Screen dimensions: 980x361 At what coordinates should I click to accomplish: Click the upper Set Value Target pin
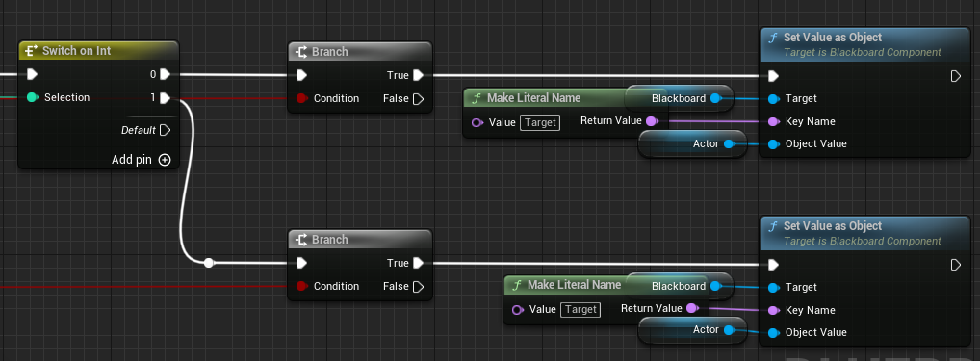pos(773,99)
